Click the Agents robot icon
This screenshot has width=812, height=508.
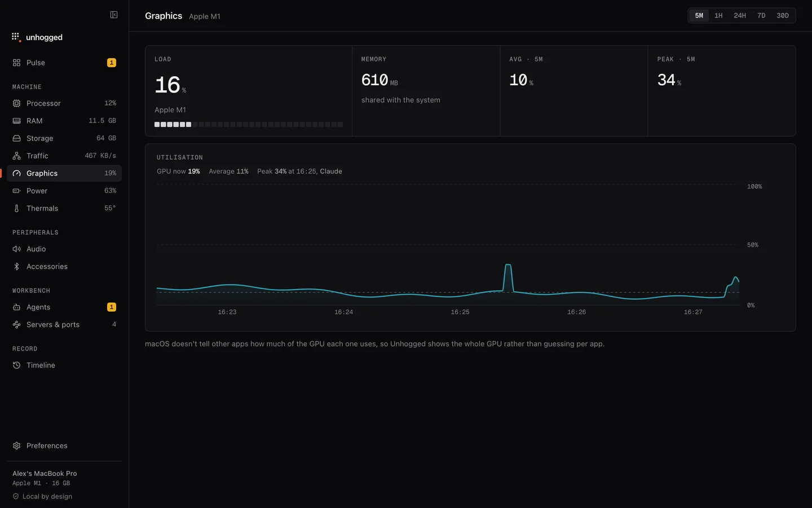point(16,307)
